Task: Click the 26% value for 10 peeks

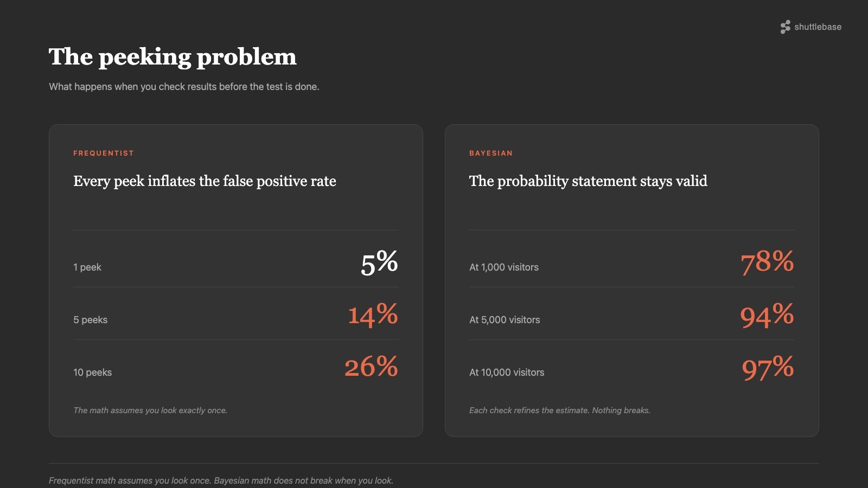Action: click(371, 368)
